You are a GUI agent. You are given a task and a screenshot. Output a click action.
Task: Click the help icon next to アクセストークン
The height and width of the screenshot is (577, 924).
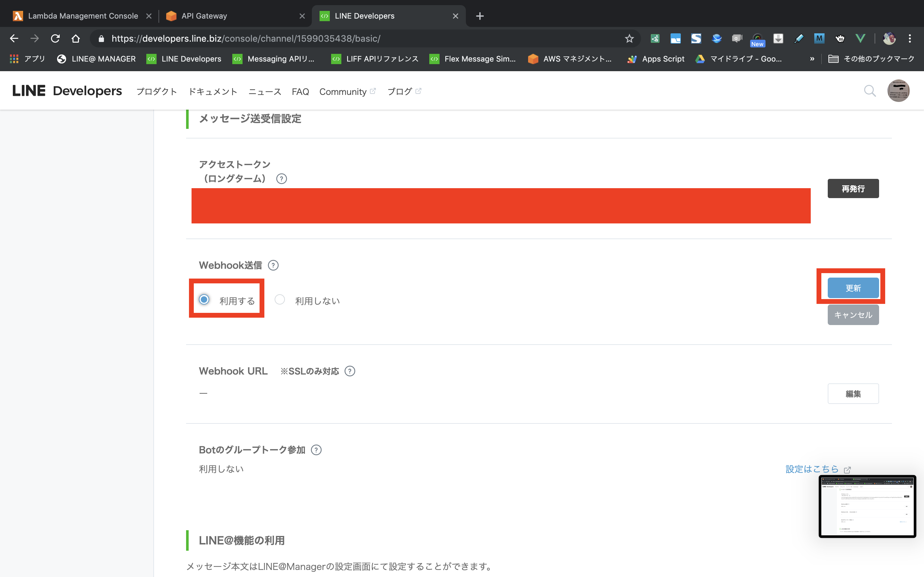281,179
